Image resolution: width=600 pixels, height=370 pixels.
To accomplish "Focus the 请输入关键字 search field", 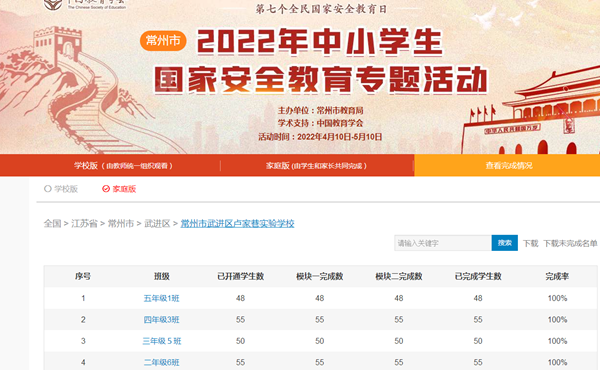I will point(443,243).
